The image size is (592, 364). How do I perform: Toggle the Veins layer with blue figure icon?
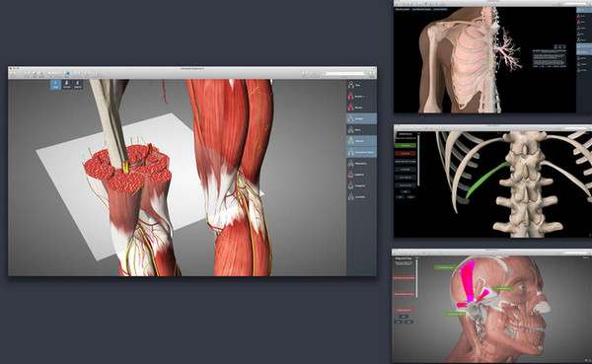click(x=361, y=130)
